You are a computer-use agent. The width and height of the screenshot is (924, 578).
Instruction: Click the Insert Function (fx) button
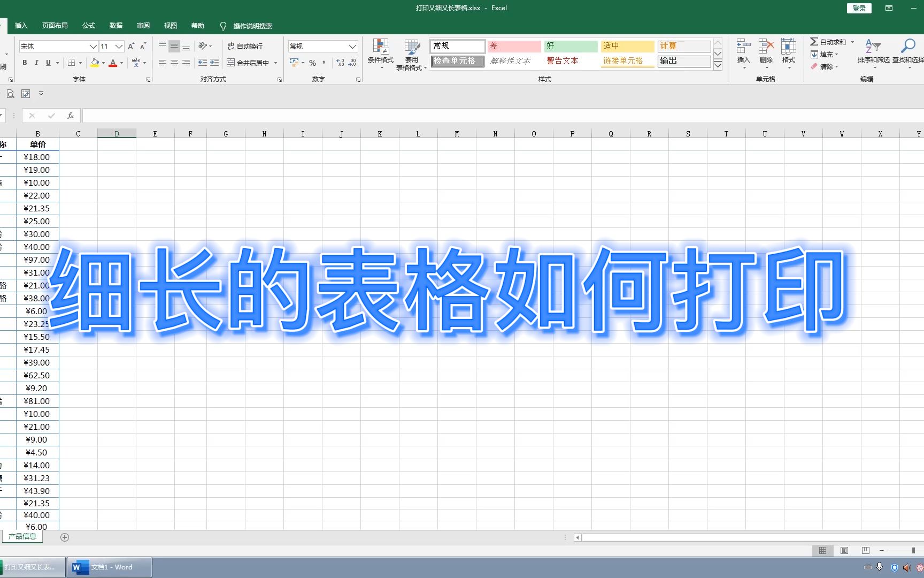[70, 115]
